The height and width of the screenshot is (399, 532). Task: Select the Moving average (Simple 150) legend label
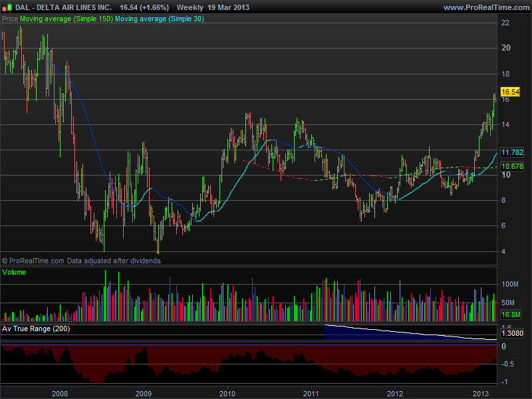tap(66, 19)
